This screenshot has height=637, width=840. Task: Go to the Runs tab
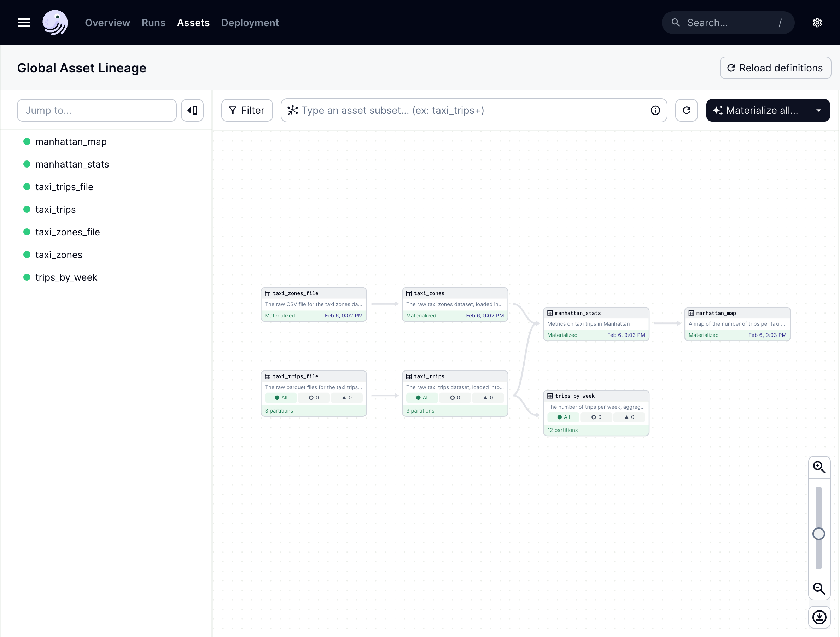click(x=153, y=23)
